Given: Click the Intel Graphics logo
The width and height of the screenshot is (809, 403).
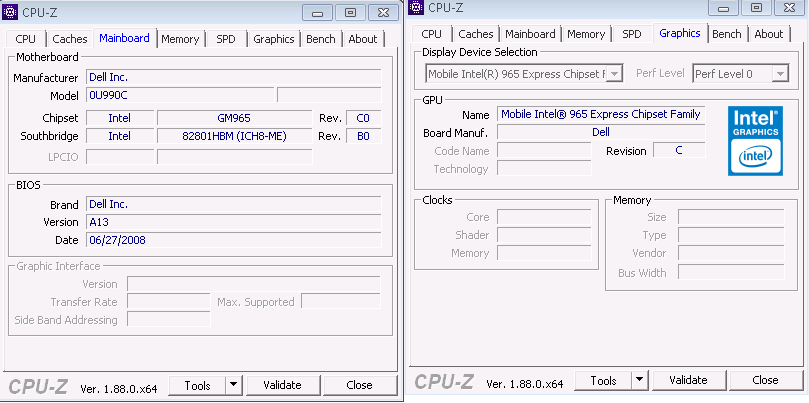Looking at the screenshot, I should click(755, 141).
